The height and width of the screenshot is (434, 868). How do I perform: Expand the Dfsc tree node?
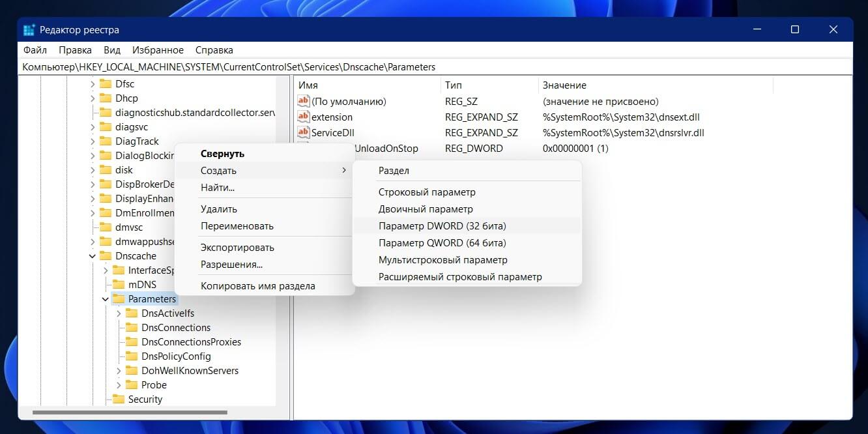[x=92, y=84]
